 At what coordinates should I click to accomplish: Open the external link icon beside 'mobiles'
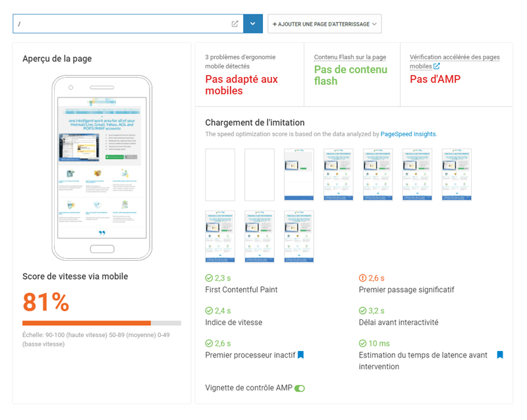(x=436, y=66)
